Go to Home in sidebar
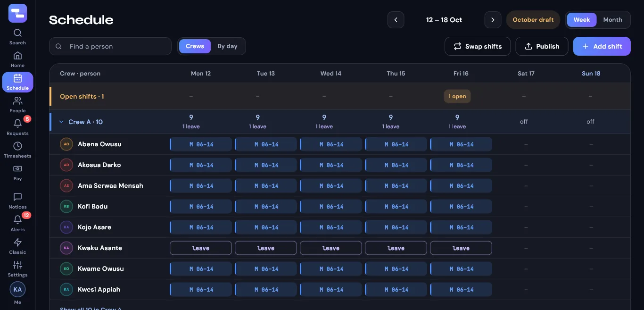Image resolution: width=644 pixels, height=310 pixels. tap(17, 59)
